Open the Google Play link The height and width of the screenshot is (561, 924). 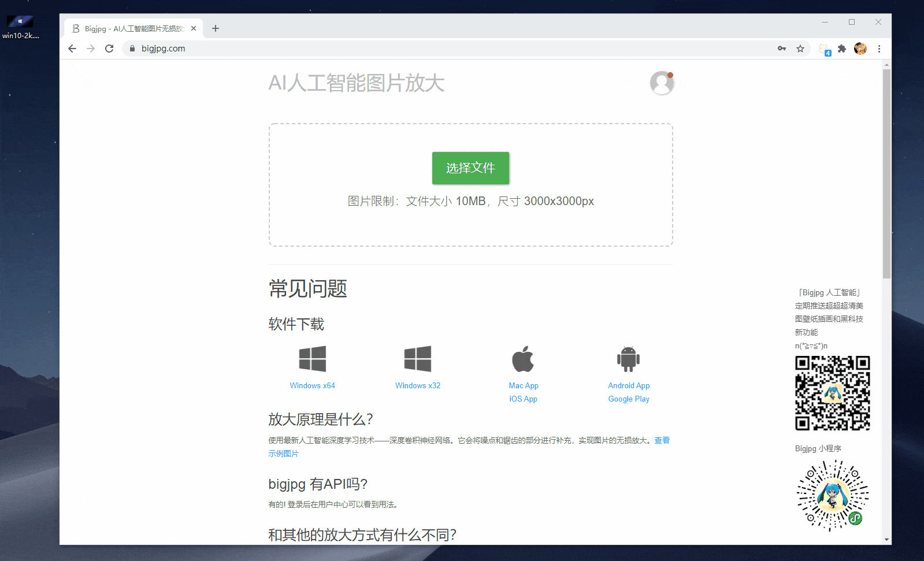(x=629, y=399)
